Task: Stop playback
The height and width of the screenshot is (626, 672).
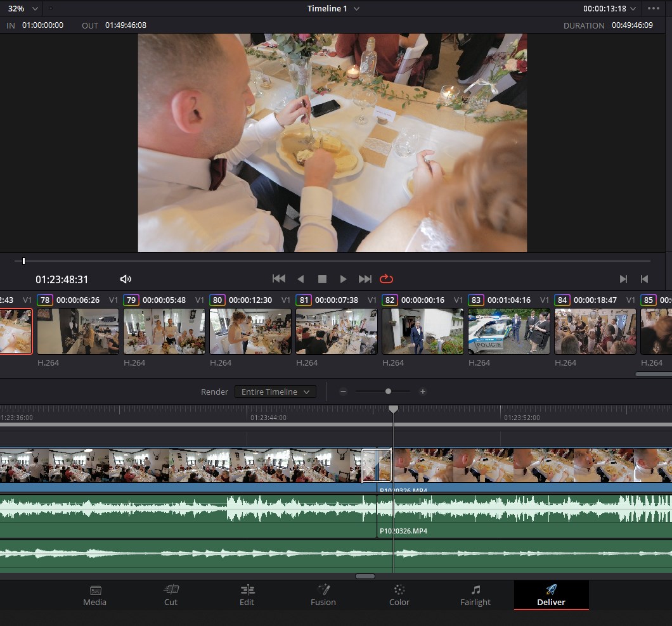Action: (322, 279)
